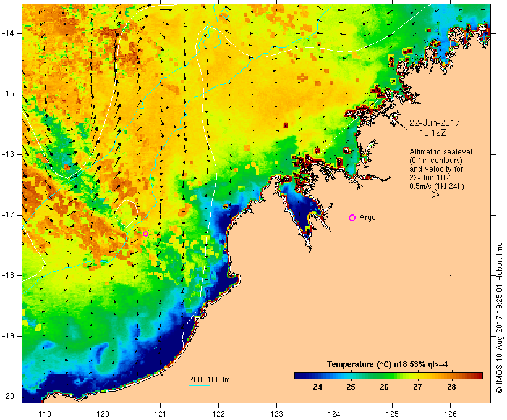Click the '10:12Z' time label

[433, 133]
